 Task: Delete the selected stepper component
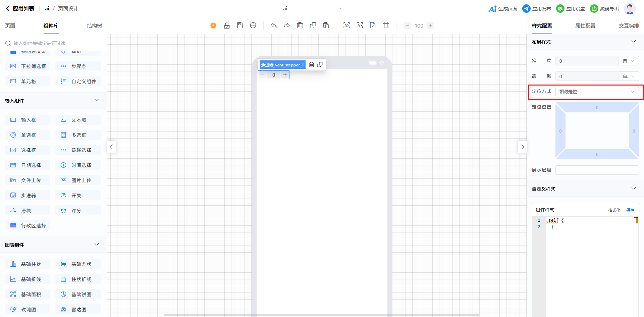[311, 65]
